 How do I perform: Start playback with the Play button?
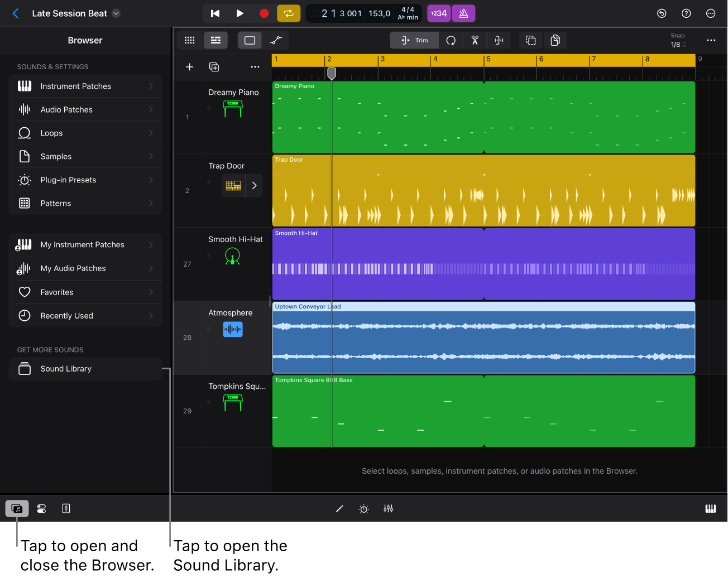click(240, 13)
